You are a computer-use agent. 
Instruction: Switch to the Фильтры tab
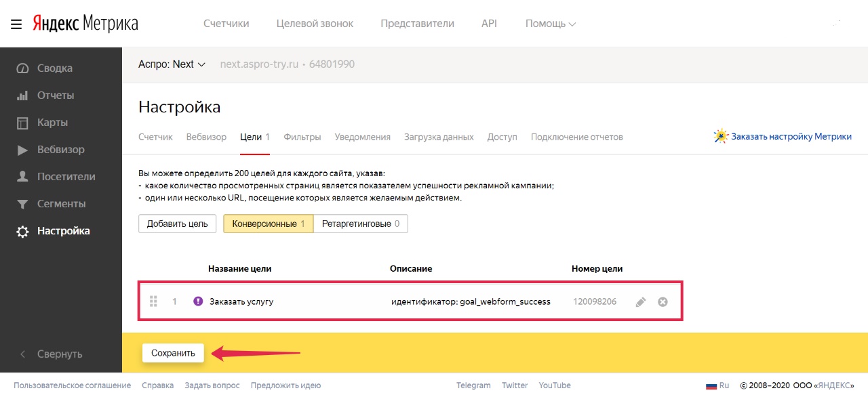pos(302,137)
